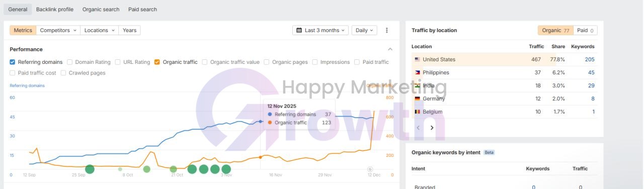The image size is (644, 189).
Task: Open the General tab
Action: [x=18, y=9]
